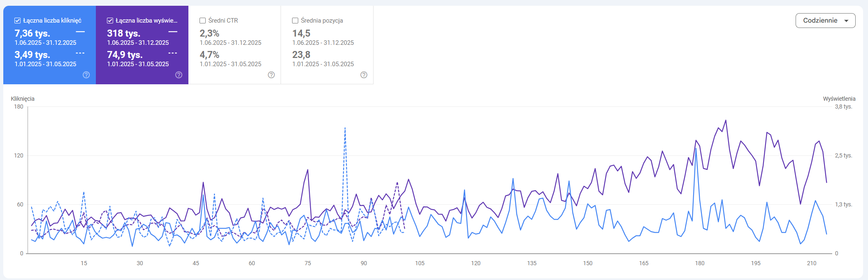Click the 2,3% value in CTR card

[209, 33]
